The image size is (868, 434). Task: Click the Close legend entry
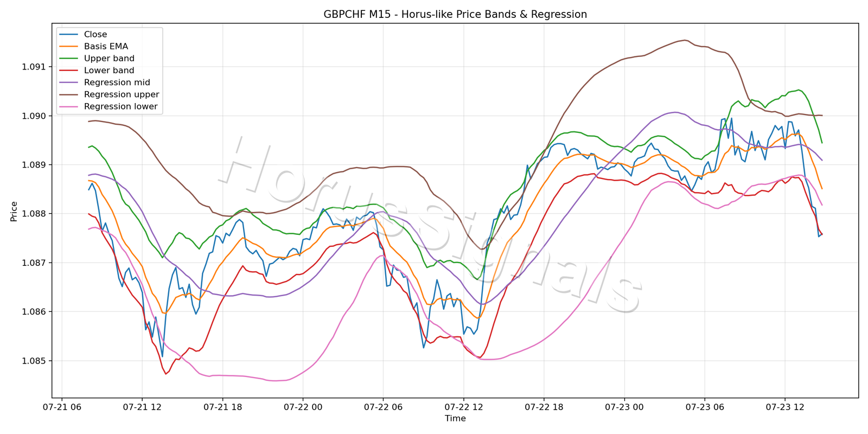(x=84, y=34)
